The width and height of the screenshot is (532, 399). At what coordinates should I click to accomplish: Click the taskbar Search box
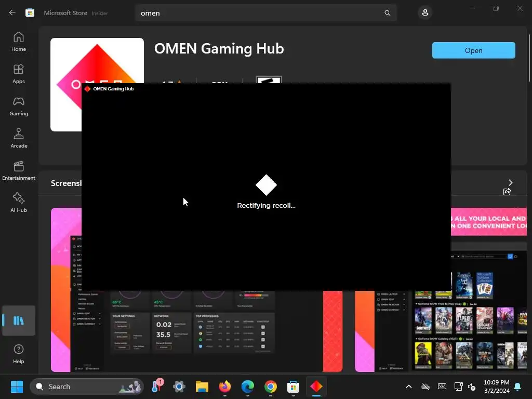87,387
